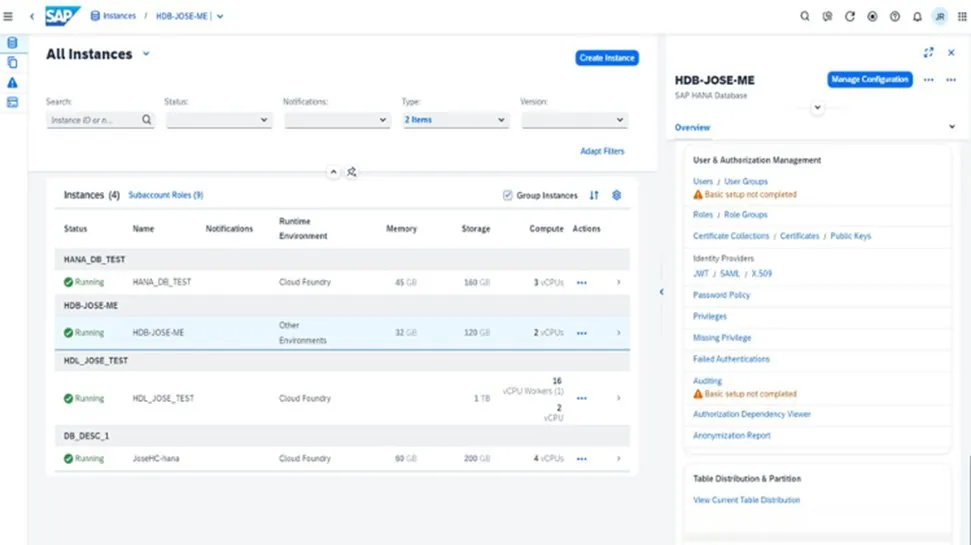
Task: Open the help question mark icon
Action: click(895, 16)
